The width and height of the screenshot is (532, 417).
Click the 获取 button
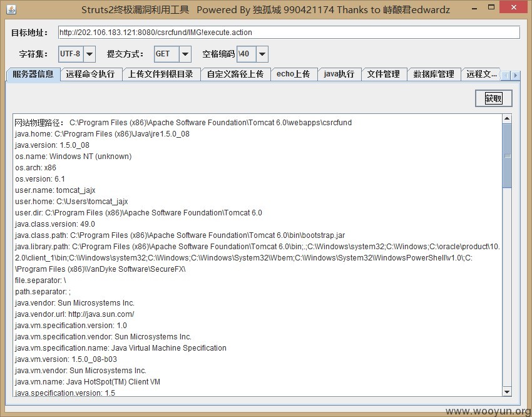493,98
